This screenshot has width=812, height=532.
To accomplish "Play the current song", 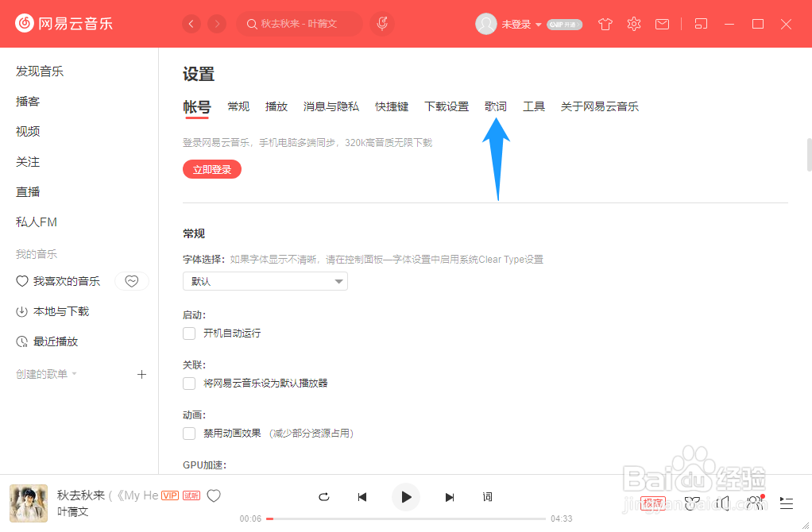I will [x=405, y=497].
